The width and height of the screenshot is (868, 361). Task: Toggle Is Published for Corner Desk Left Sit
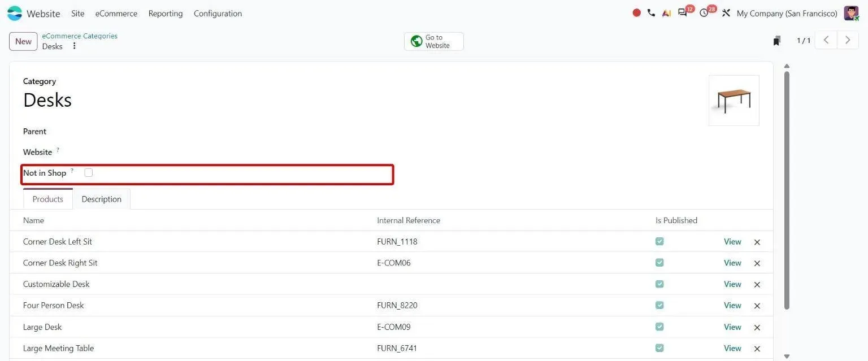coord(659,241)
